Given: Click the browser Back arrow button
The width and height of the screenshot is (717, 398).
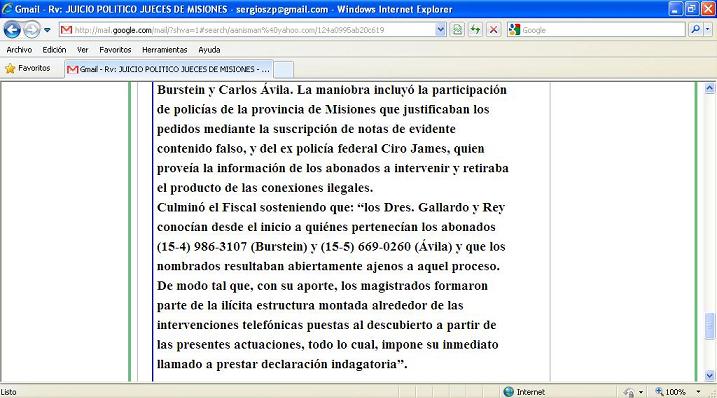Looking at the screenshot, I should click(x=12, y=30).
